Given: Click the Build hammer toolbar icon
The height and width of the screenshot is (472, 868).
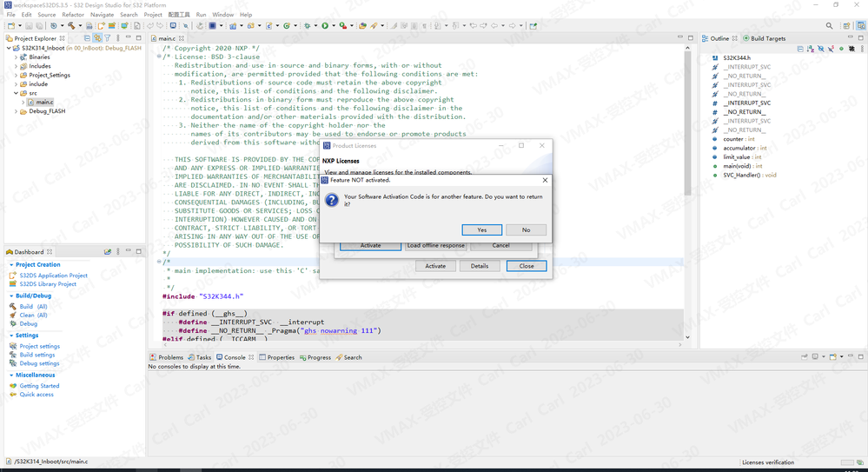Looking at the screenshot, I should pyautogui.click(x=71, y=25).
